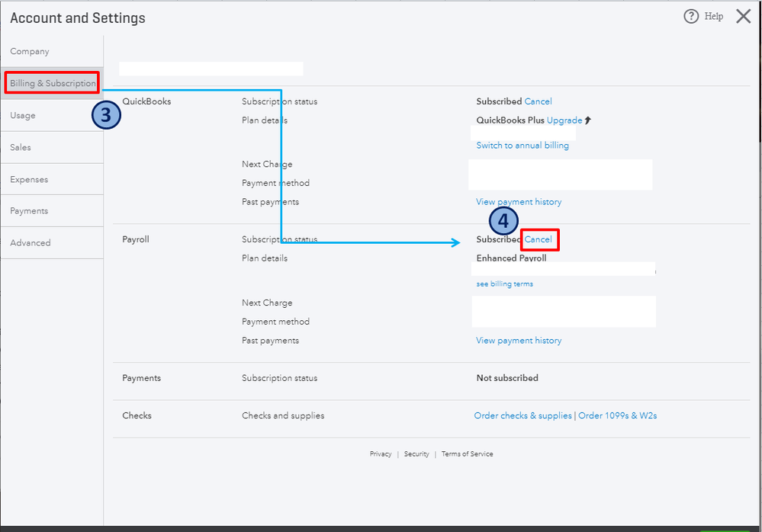
Task: Open Terms of Service link
Action: click(x=467, y=454)
